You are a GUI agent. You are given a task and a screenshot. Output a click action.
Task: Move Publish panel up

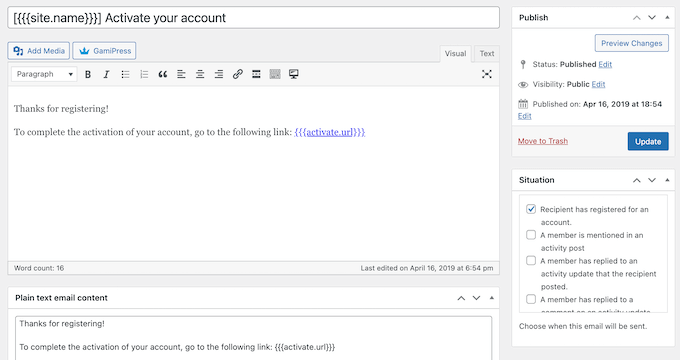point(636,18)
